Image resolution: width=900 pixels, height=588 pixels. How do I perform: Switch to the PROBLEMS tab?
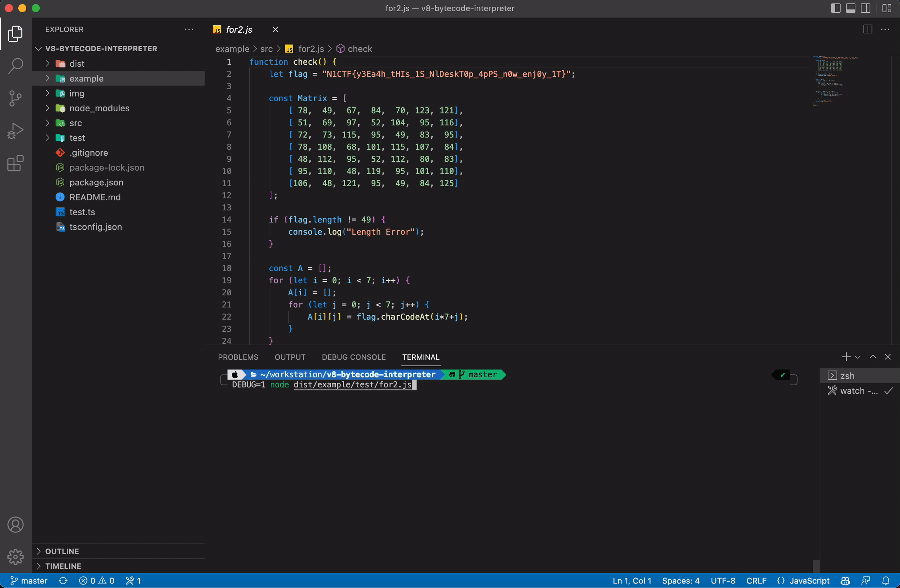click(238, 357)
